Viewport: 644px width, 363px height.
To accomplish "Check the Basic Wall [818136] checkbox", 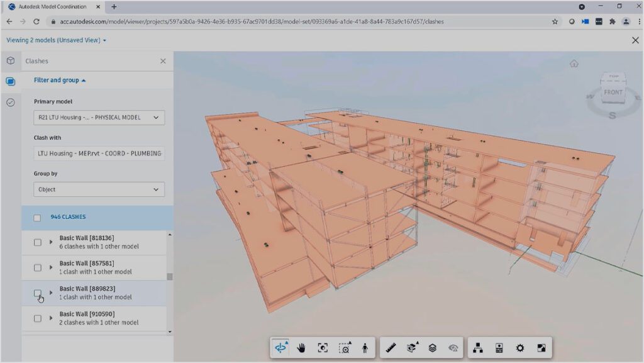I will [38, 242].
